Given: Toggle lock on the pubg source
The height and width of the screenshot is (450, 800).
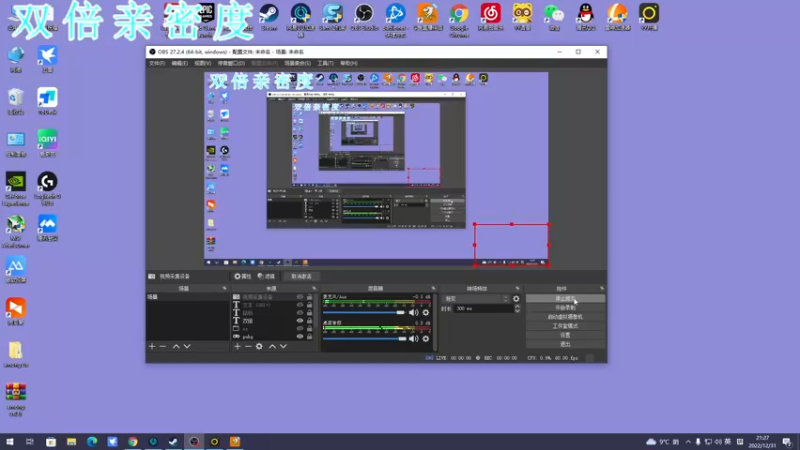Looking at the screenshot, I should coord(309,337).
